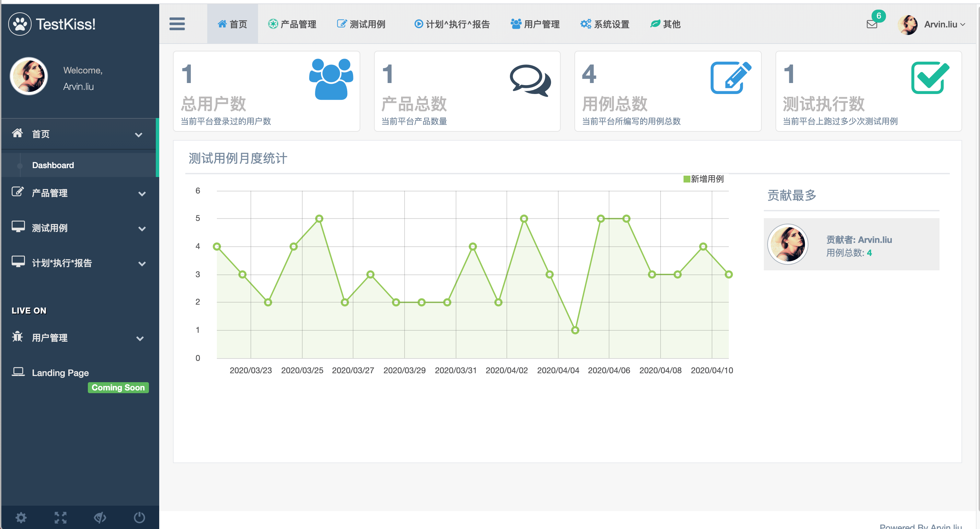Image resolution: width=980 pixels, height=529 pixels.
Task: Select the 首页 tab in top navigation
Action: (232, 24)
